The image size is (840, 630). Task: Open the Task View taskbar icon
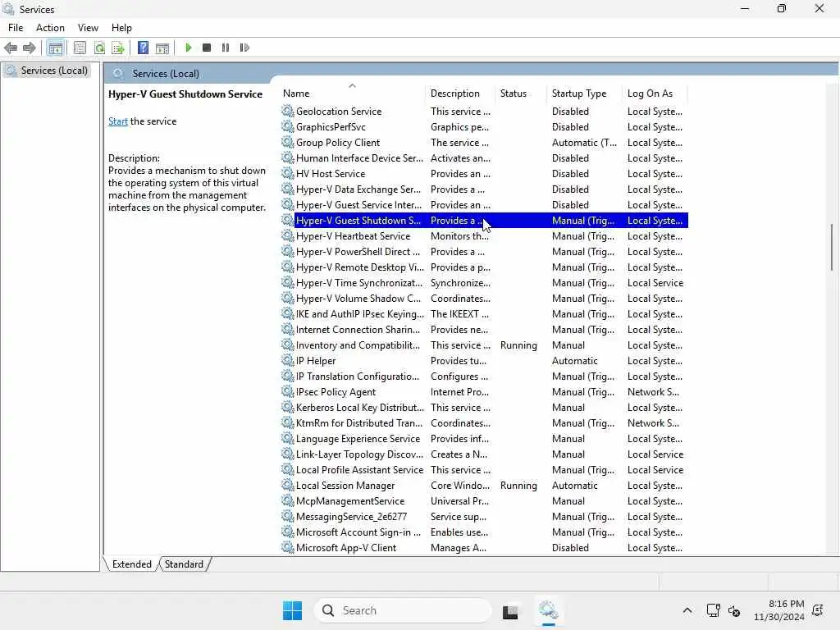coord(510,610)
